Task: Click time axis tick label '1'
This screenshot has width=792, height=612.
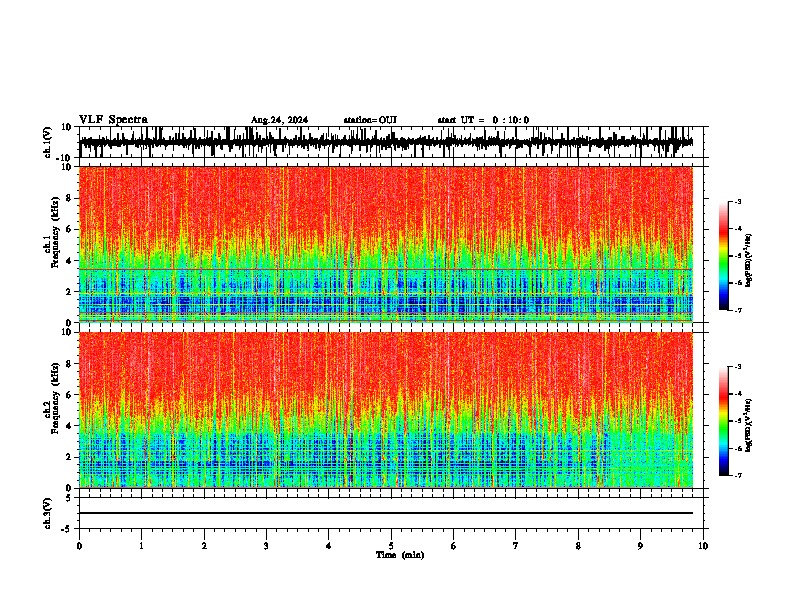Action: pyautogui.click(x=141, y=546)
